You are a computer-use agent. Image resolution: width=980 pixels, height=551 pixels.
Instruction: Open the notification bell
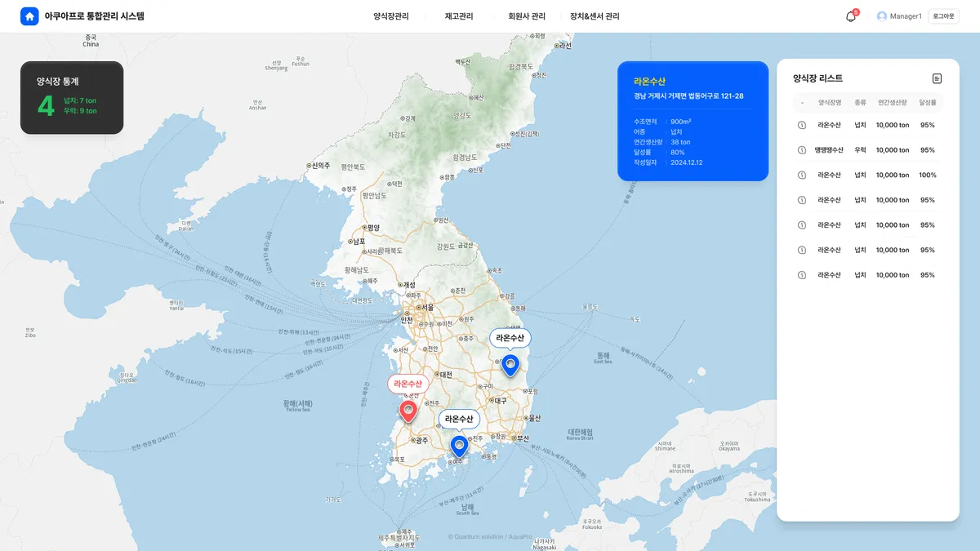coord(851,16)
